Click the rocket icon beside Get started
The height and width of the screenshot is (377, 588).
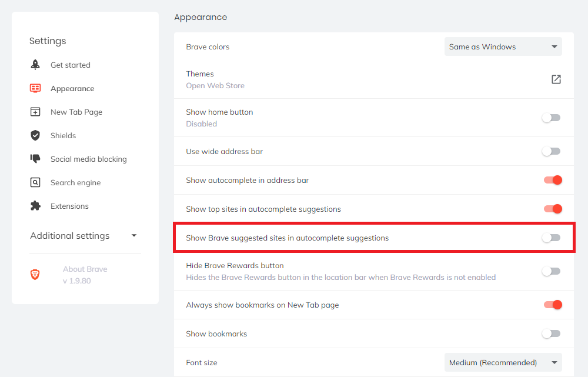click(x=35, y=65)
